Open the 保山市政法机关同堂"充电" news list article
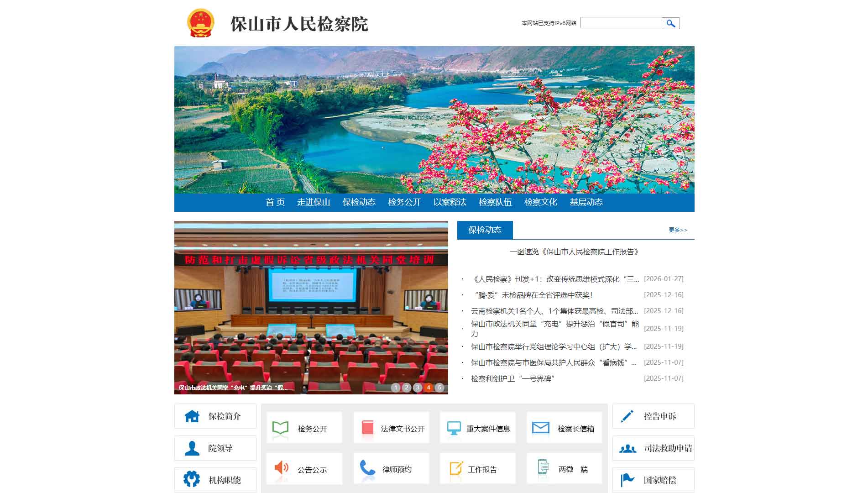The image size is (868, 493). click(x=555, y=329)
